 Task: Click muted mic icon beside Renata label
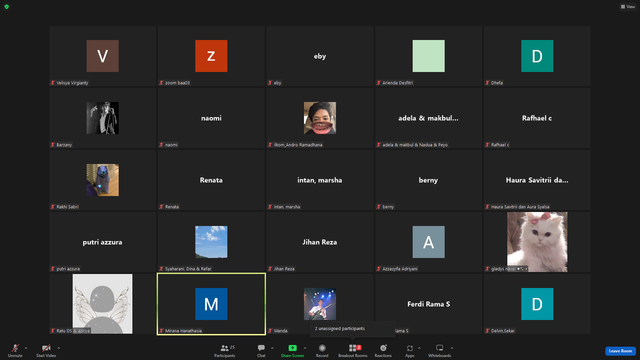click(x=162, y=207)
